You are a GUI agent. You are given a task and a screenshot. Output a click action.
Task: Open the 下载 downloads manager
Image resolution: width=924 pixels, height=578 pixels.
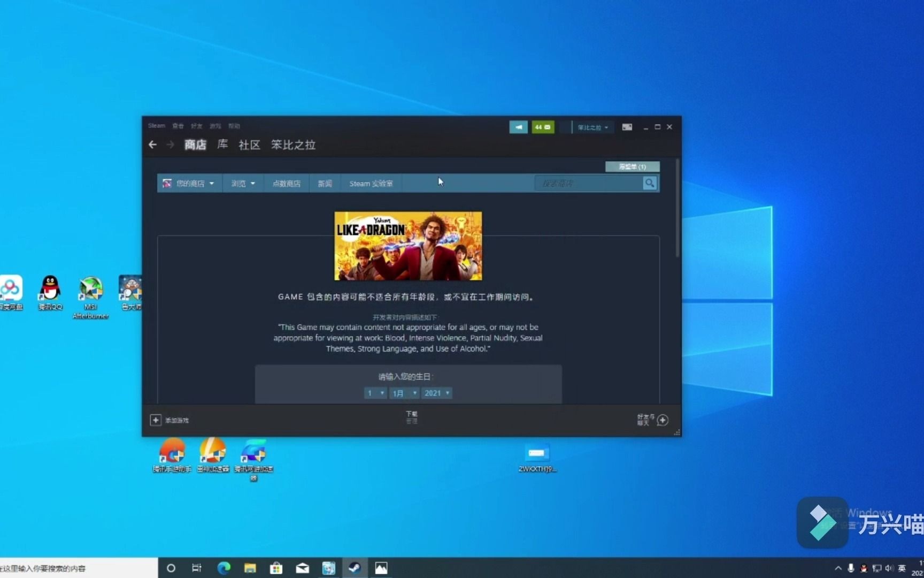click(x=411, y=417)
